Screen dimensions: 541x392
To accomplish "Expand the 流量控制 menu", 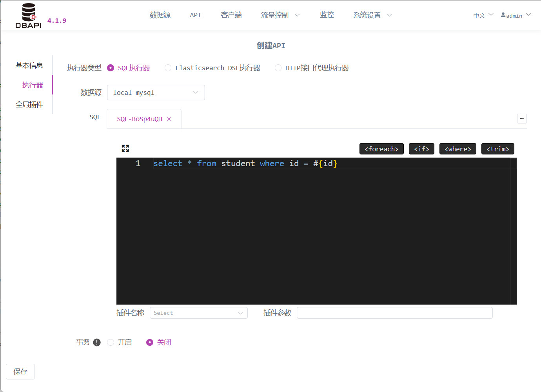I will [x=280, y=15].
